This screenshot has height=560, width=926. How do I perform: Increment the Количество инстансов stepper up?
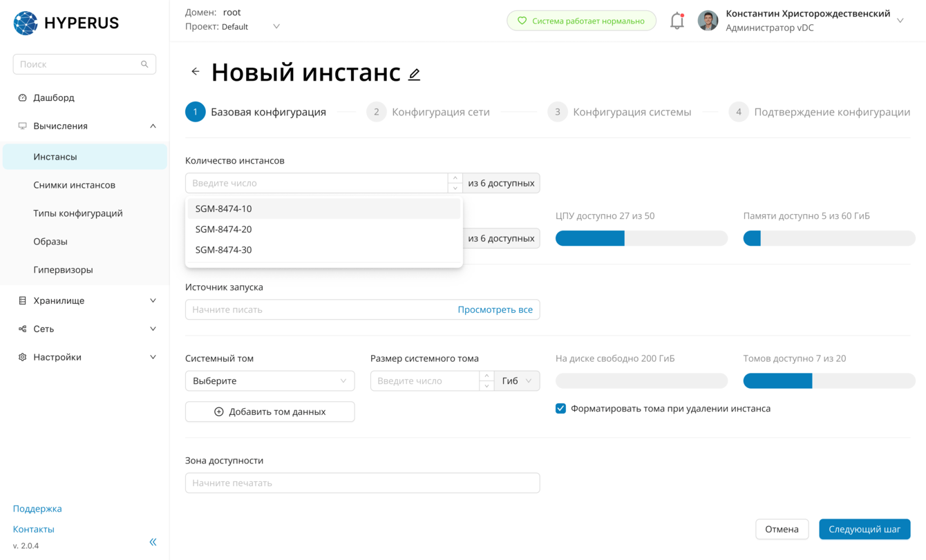click(455, 178)
